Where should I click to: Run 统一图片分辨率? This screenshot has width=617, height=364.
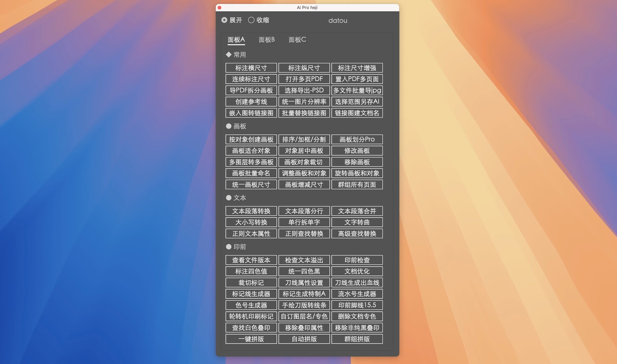304,102
